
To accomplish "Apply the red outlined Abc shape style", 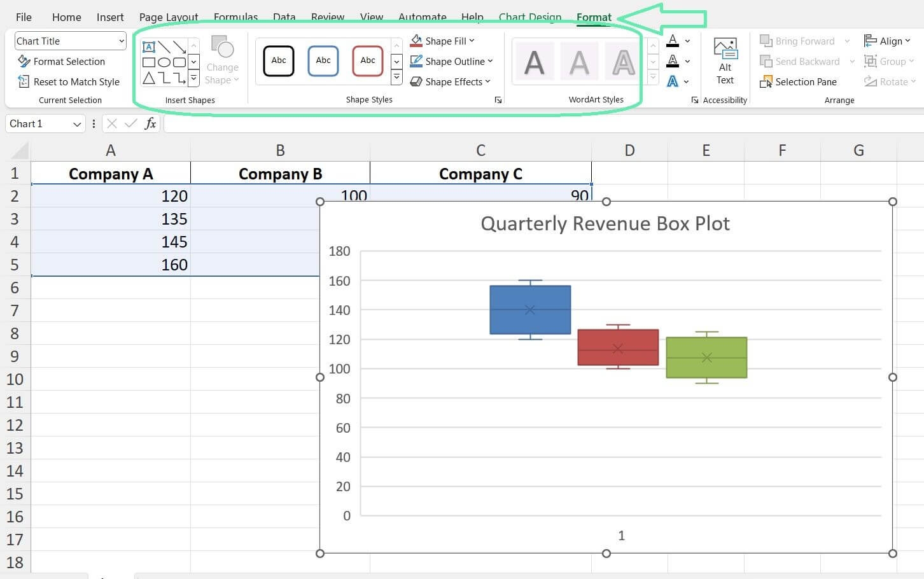I will click(368, 61).
